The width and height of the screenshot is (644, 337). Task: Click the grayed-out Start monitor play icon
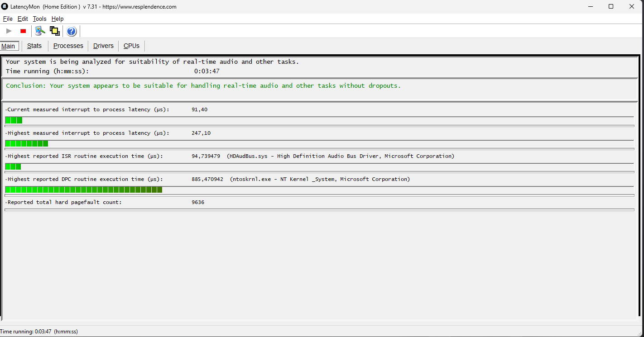click(x=9, y=31)
